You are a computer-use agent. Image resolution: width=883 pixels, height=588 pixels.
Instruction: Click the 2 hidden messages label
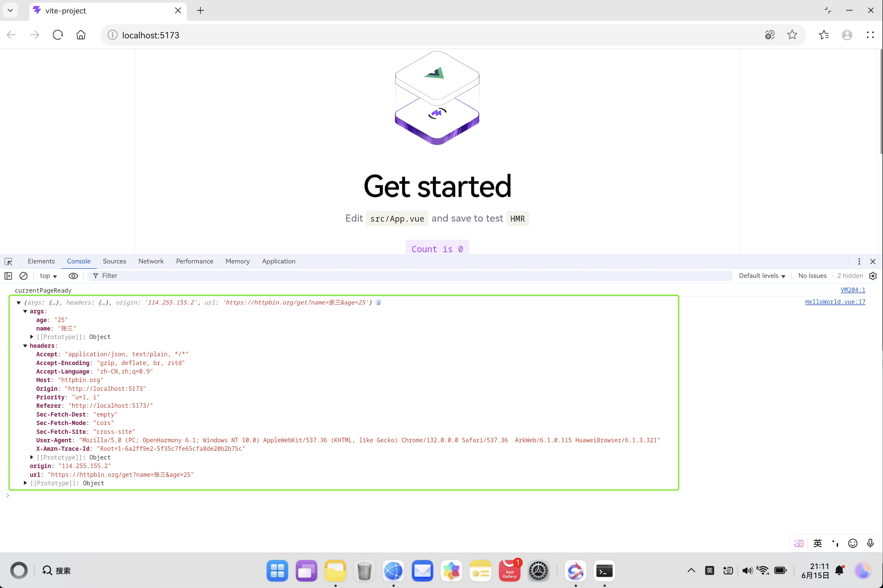(x=850, y=276)
